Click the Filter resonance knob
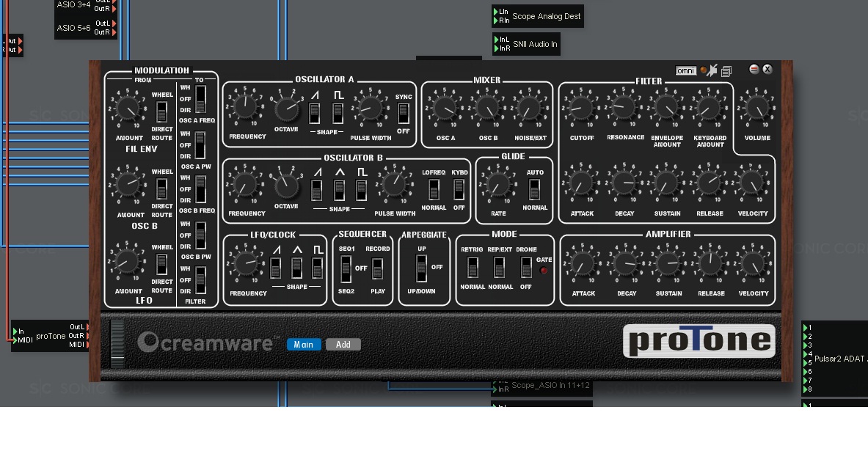This screenshot has height=462, width=868. pos(624,107)
